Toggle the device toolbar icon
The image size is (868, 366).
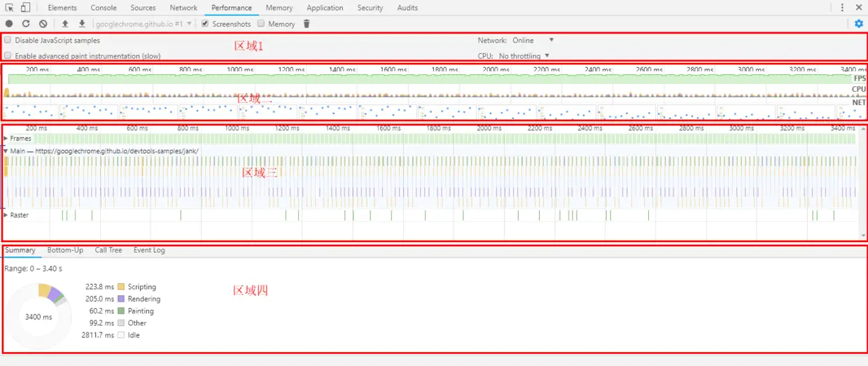pyautogui.click(x=25, y=8)
